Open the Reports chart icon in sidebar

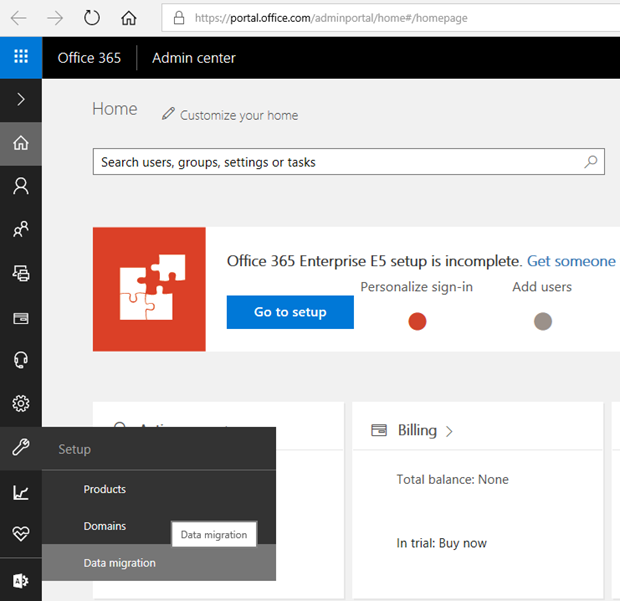21,493
